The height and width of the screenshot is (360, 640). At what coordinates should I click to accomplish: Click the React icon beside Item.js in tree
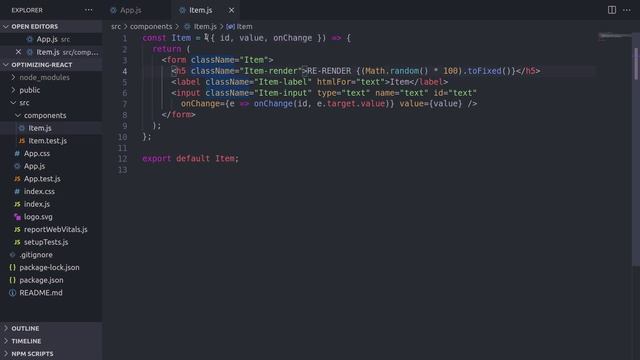click(x=22, y=128)
